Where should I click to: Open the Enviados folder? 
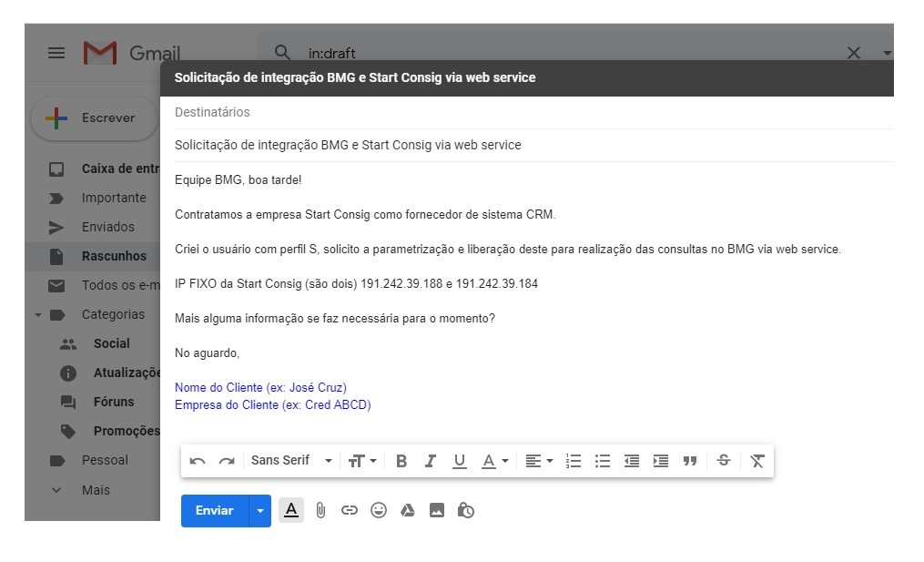click(91, 227)
